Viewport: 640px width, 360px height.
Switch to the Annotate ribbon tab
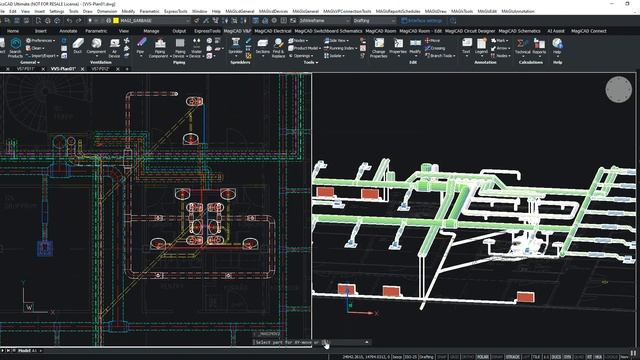pyautogui.click(x=68, y=31)
